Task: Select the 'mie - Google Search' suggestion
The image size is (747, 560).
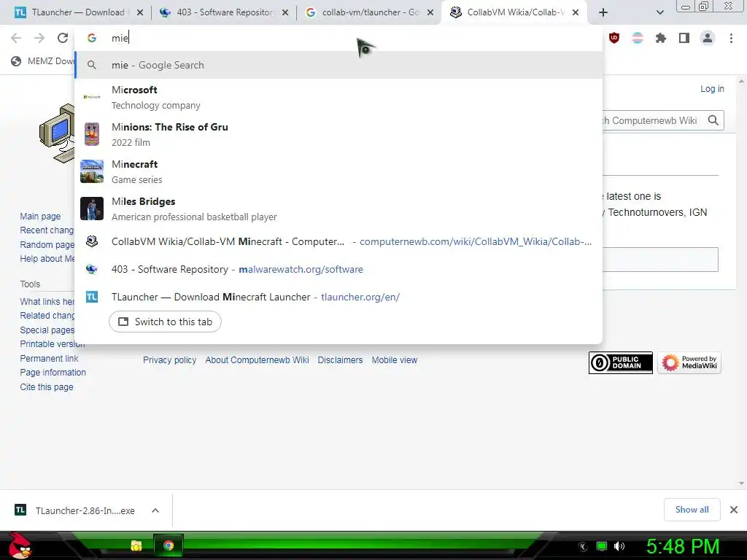Action: pyautogui.click(x=338, y=65)
